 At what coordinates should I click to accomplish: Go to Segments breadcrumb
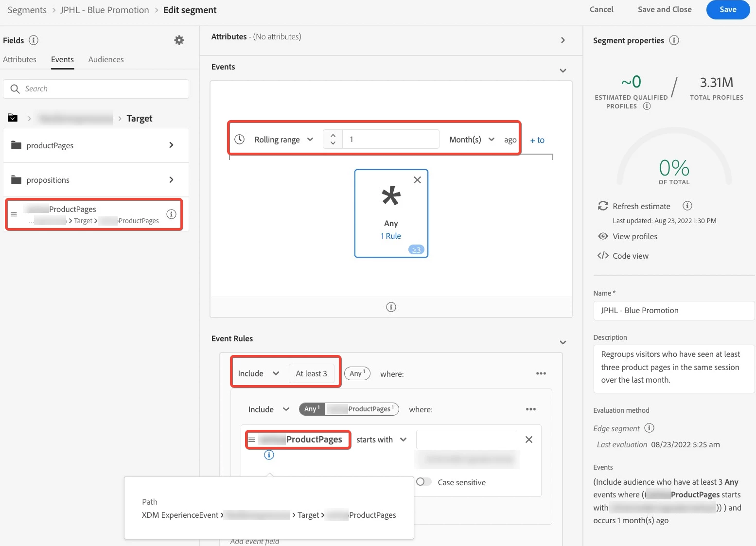tap(27, 10)
